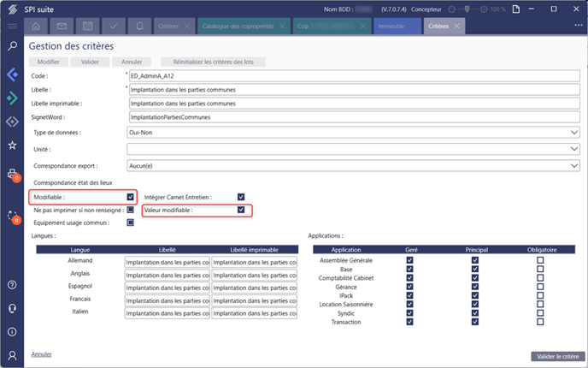Click Valider le critère button
588x368 pixels.
(x=557, y=356)
